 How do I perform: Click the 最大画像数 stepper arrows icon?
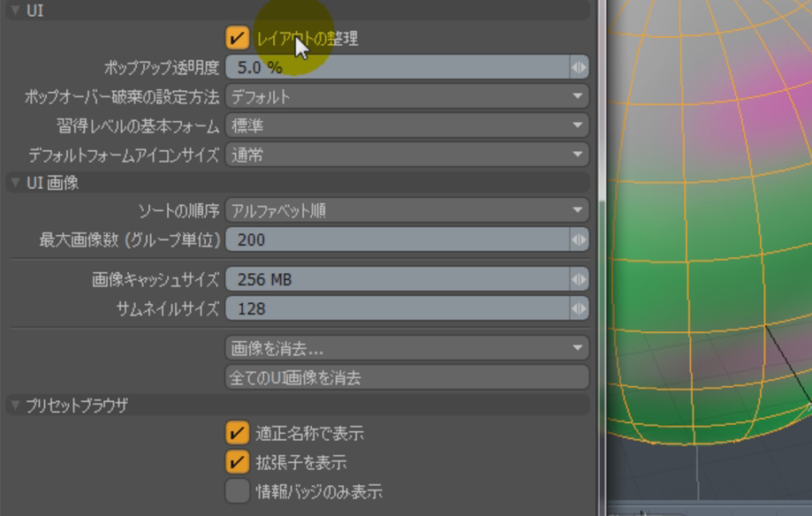click(x=579, y=239)
